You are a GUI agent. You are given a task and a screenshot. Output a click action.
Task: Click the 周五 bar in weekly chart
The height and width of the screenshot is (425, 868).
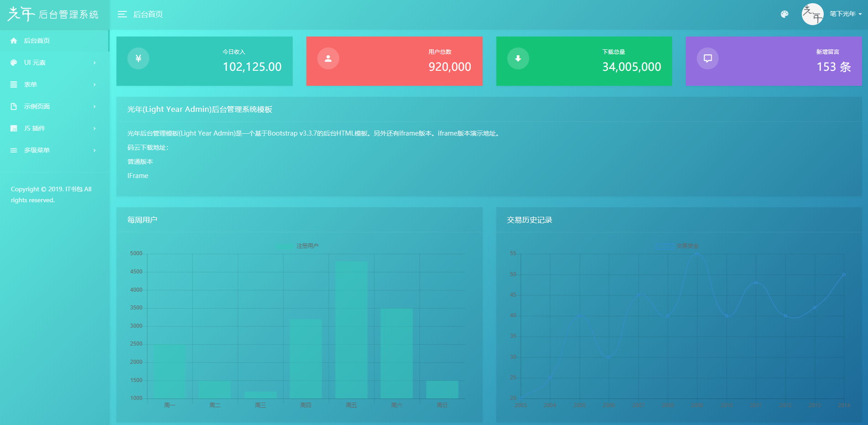[x=351, y=330]
